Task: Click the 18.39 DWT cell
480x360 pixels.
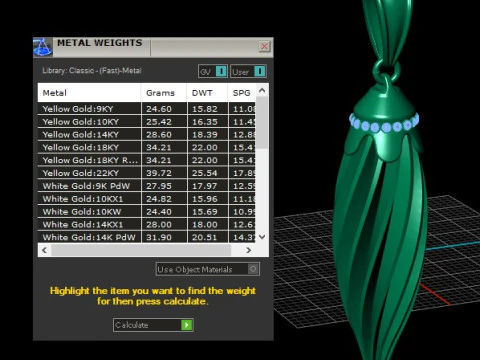Action: coord(208,134)
